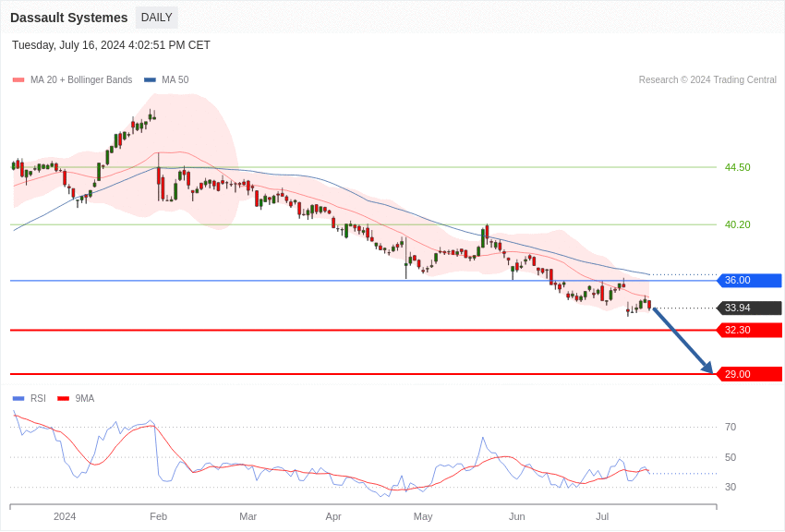Select the red 32.30 target price tag

749,331
